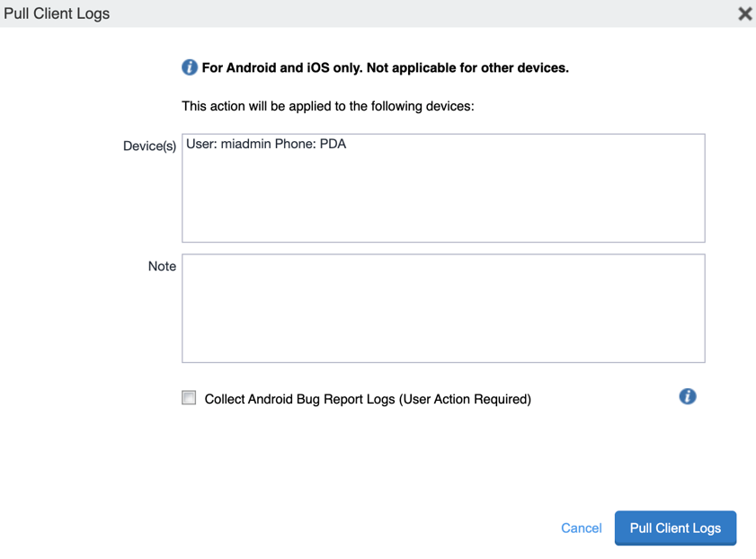The height and width of the screenshot is (559, 756).
Task: Open the bug report logs info tooltip icon
Action: 687,396
